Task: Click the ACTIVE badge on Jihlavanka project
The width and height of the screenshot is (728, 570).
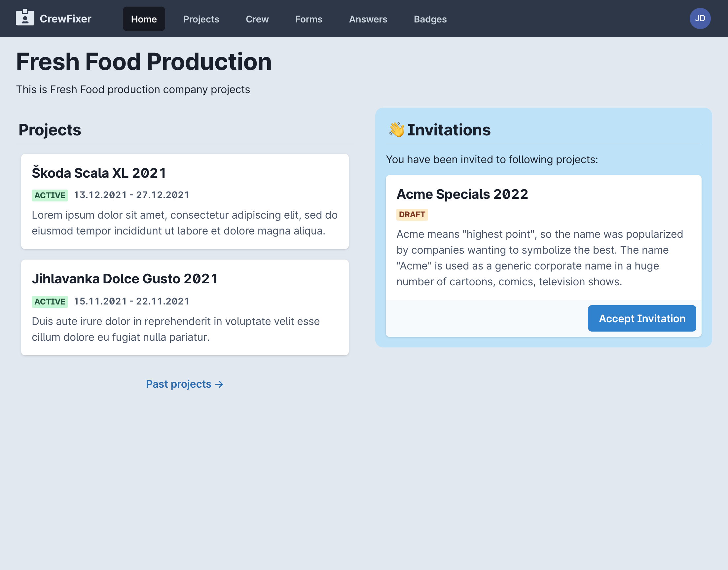Action: (50, 302)
